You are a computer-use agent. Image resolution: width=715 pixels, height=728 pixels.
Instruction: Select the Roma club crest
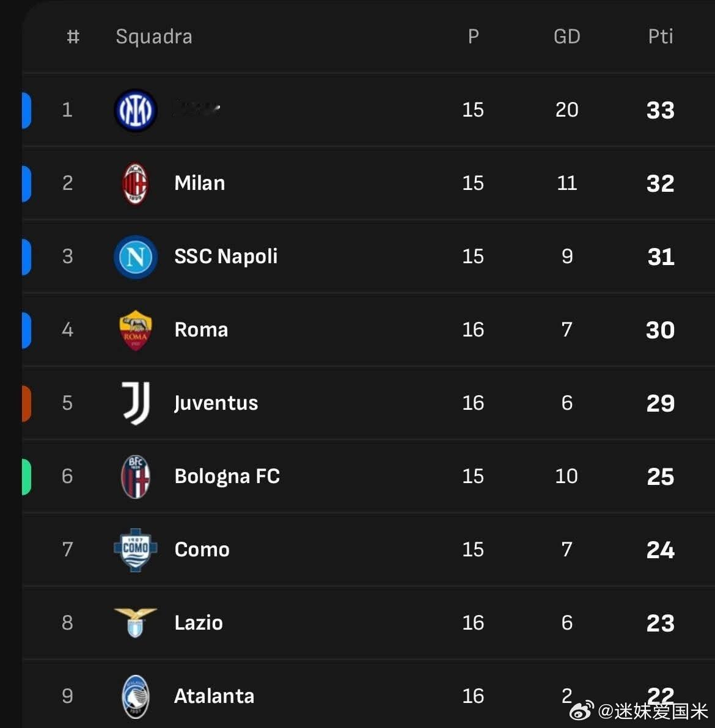pyautogui.click(x=135, y=330)
